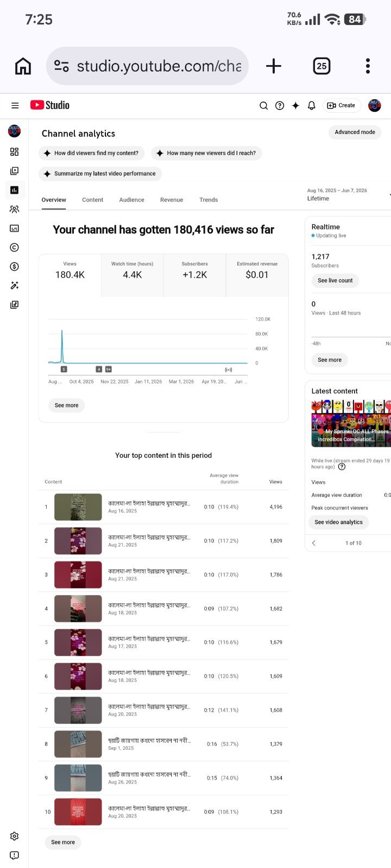The width and height of the screenshot is (391, 868).
Task: Open the hamburger navigation menu
Action: point(15,106)
